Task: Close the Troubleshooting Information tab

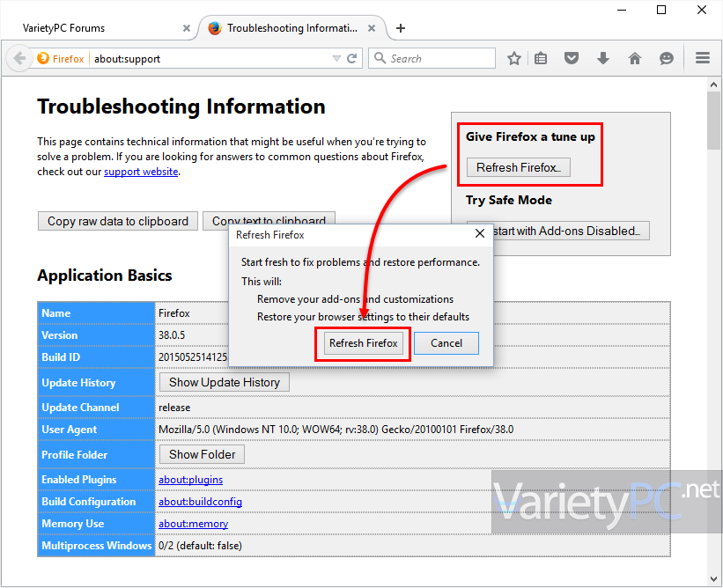Action: click(x=371, y=28)
